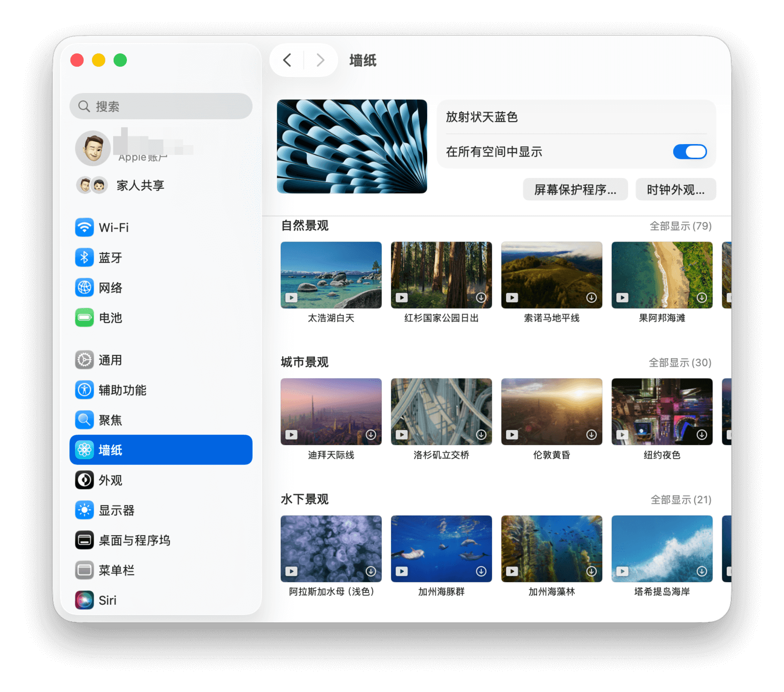This screenshot has height=692, width=784.
Task: Toggle the show in all spaces switch
Action: (x=689, y=152)
